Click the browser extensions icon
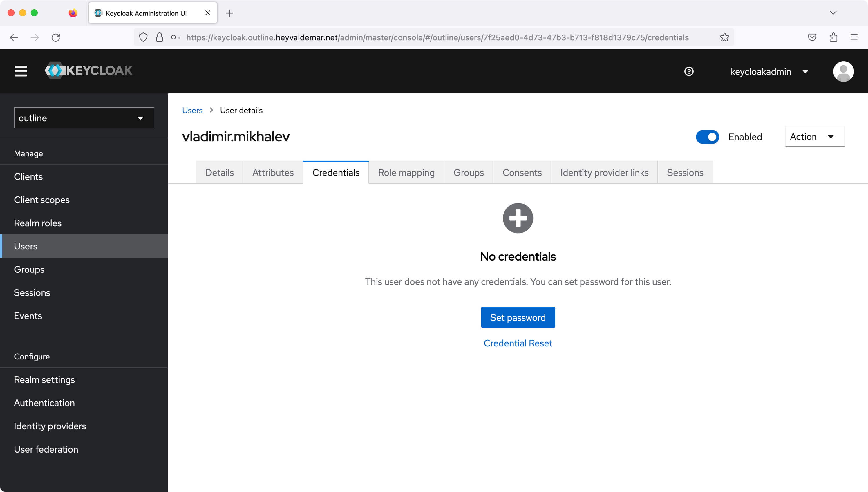868x492 pixels. [833, 37]
